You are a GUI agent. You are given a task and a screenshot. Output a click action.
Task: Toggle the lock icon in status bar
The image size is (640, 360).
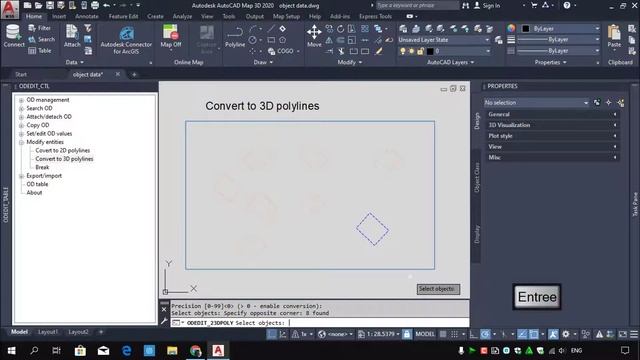point(407,334)
